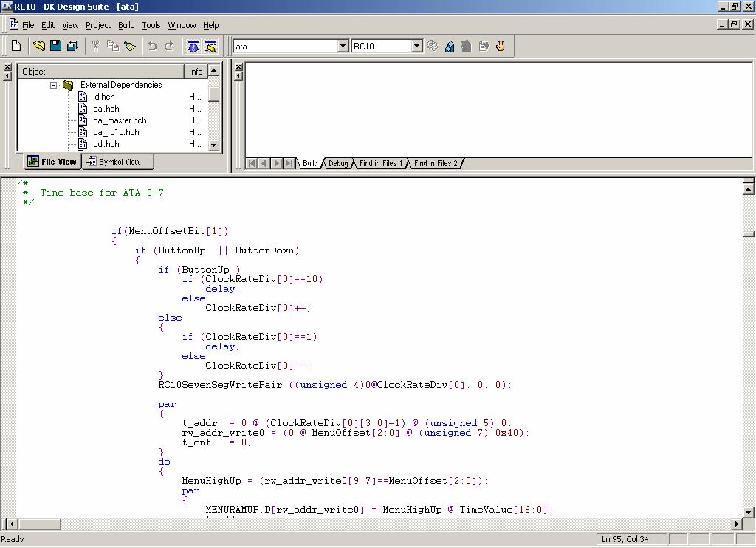Open the project dropdown showing ata
Viewport: 756px width, 548px height.
(343, 47)
